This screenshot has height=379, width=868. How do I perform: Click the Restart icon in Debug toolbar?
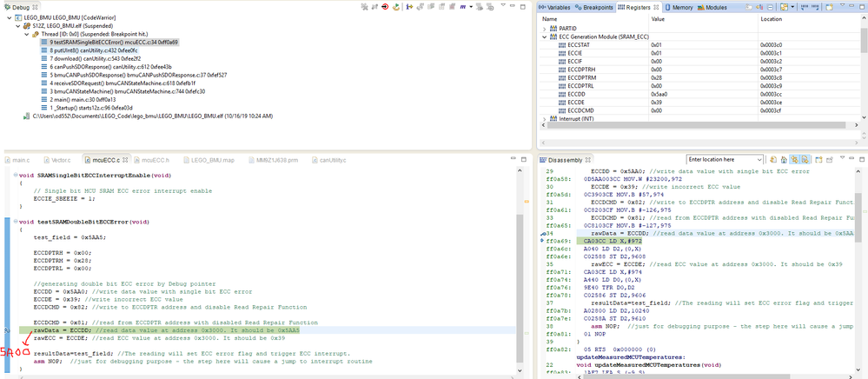(x=396, y=7)
